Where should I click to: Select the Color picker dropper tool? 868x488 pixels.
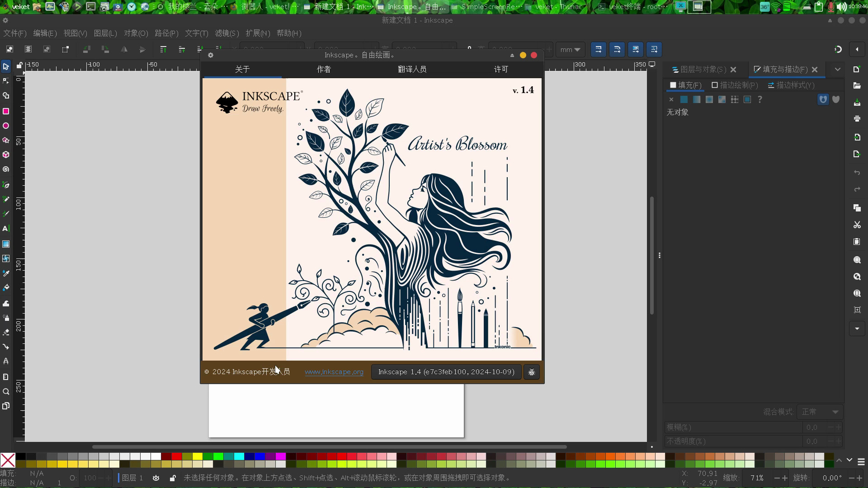pyautogui.click(x=6, y=273)
